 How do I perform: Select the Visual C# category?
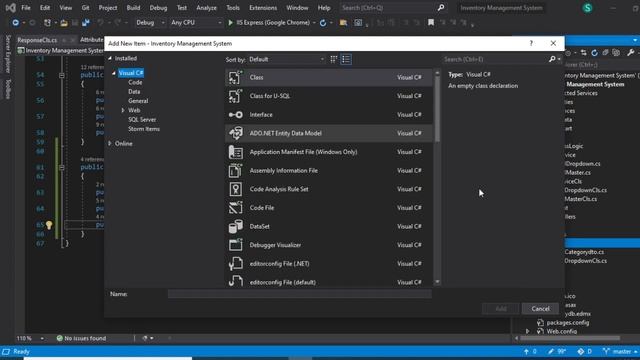(131, 73)
